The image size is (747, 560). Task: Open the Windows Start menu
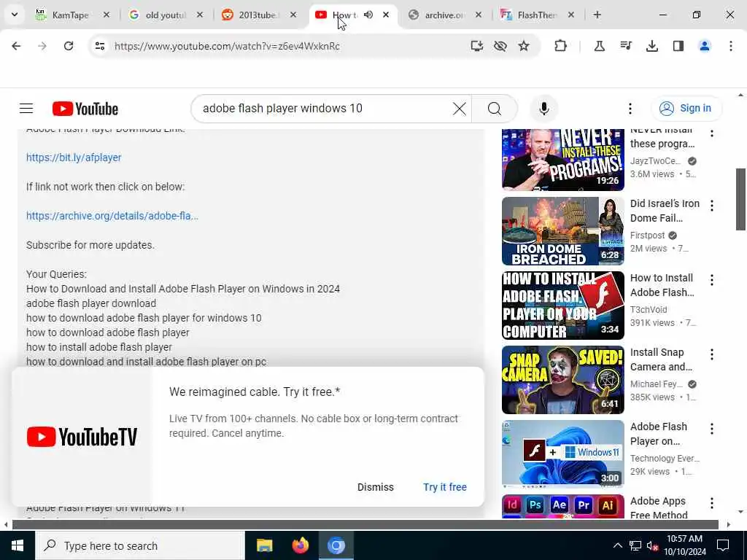pyautogui.click(x=18, y=545)
